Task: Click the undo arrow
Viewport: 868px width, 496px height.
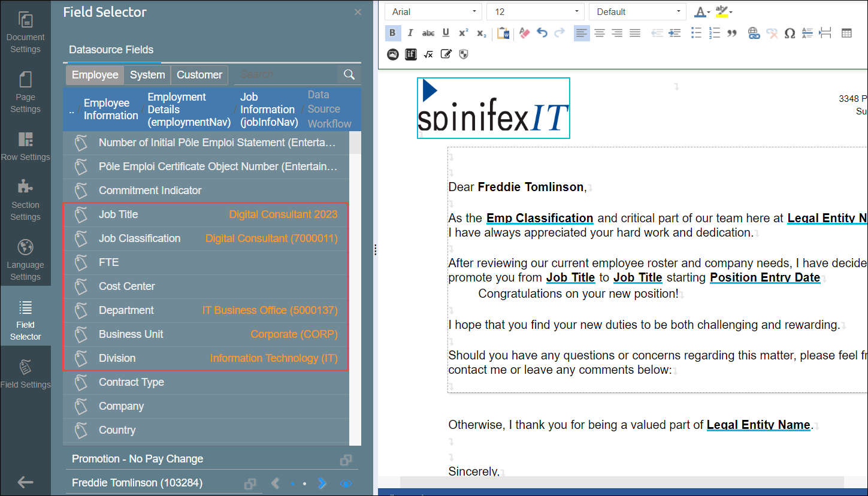Action: pyautogui.click(x=542, y=34)
